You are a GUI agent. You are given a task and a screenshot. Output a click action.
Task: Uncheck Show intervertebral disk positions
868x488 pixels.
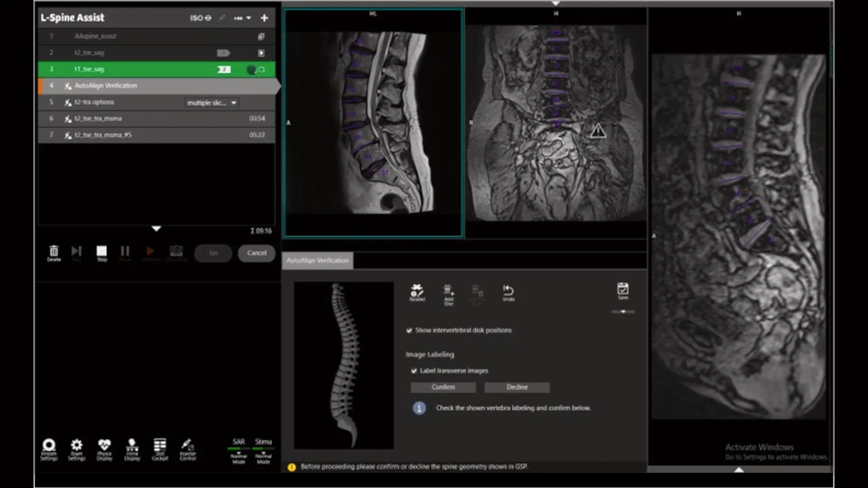pos(410,330)
